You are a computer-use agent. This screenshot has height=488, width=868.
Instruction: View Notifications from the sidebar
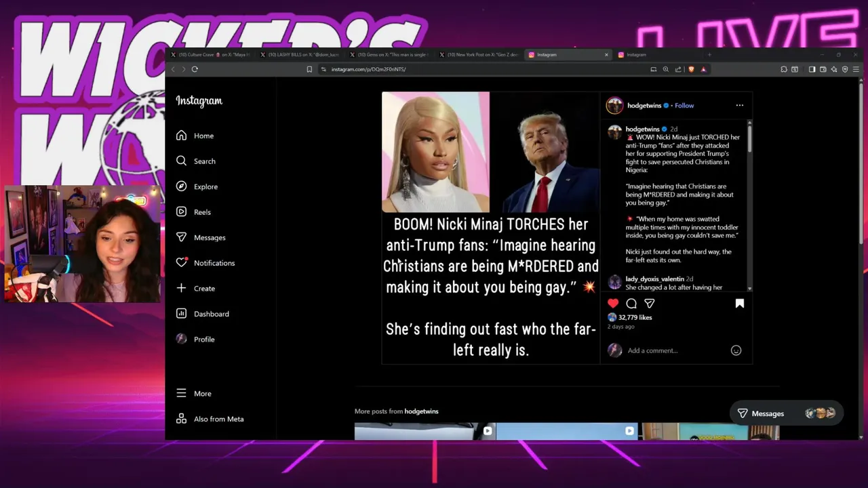pyautogui.click(x=205, y=263)
